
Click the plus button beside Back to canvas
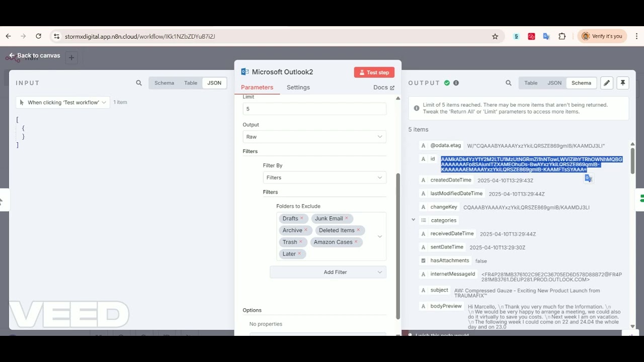click(71, 58)
